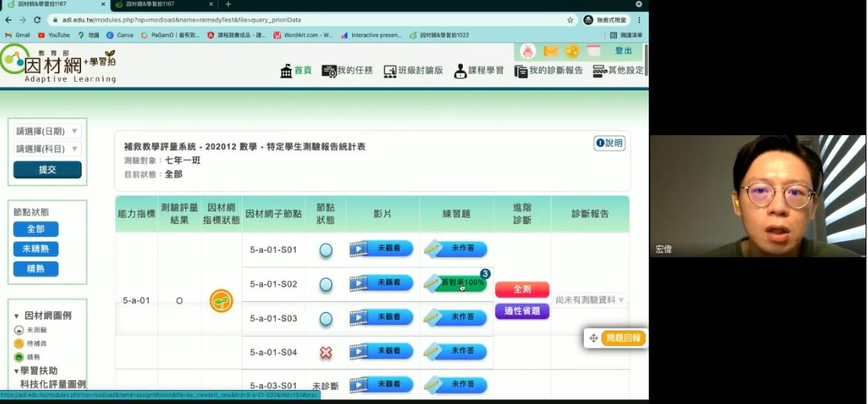Click the blue circle node status for 5-a-01-S01

pyautogui.click(x=326, y=250)
